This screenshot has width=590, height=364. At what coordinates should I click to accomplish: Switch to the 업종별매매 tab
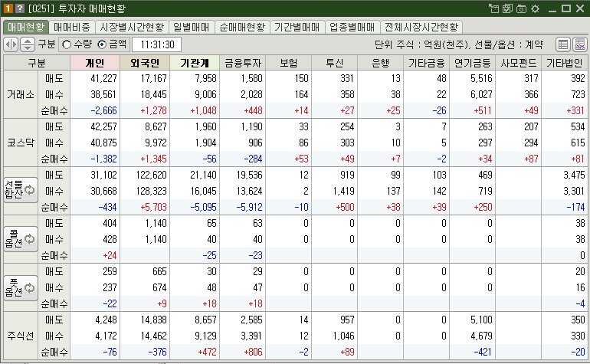(x=352, y=27)
